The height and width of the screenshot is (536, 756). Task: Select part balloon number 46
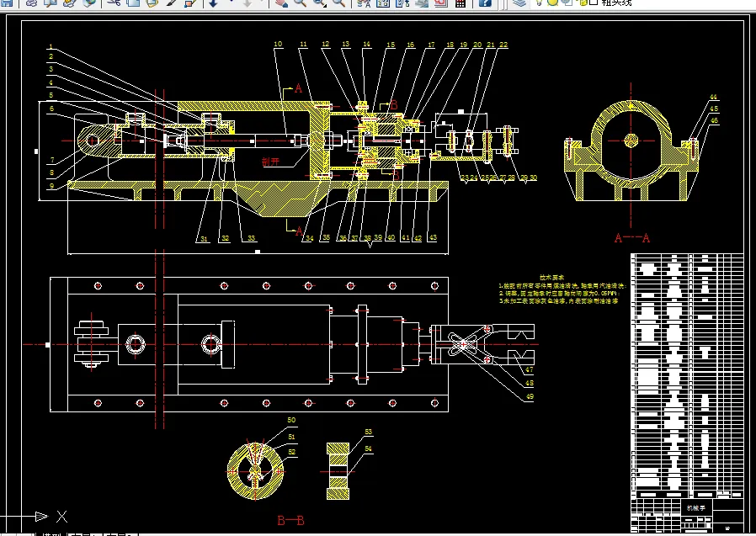coord(714,120)
